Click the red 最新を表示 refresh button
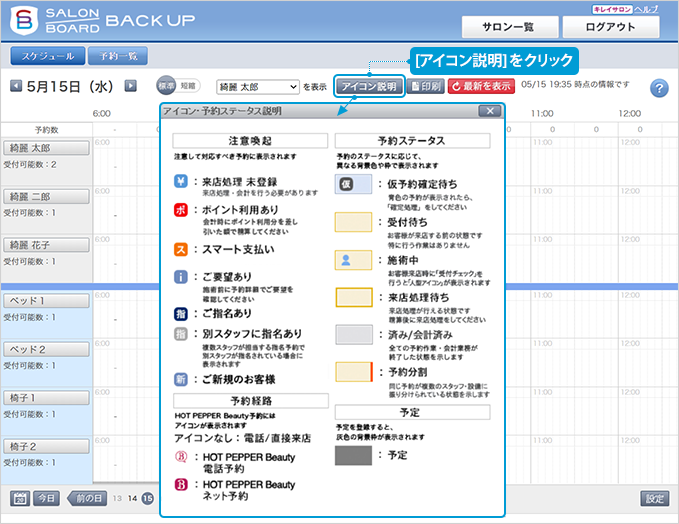Image resolution: width=679 pixels, height=524 pixels. click(481, 86)
